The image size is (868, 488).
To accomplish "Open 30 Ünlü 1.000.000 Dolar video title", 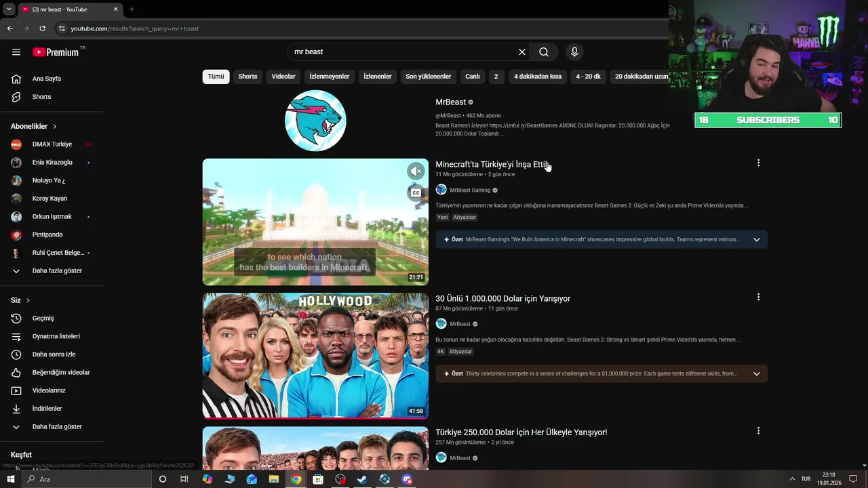I will 502,299.
